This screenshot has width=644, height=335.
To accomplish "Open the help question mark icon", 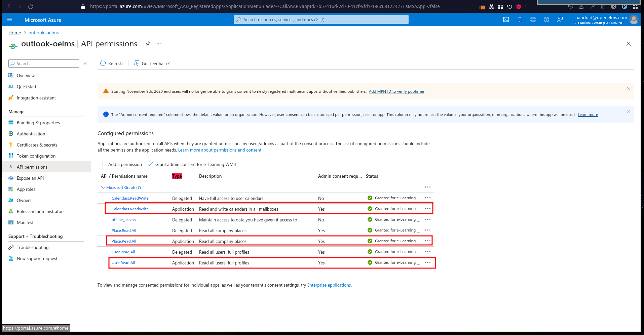I will pyautogui.click(x=546, y=20).
